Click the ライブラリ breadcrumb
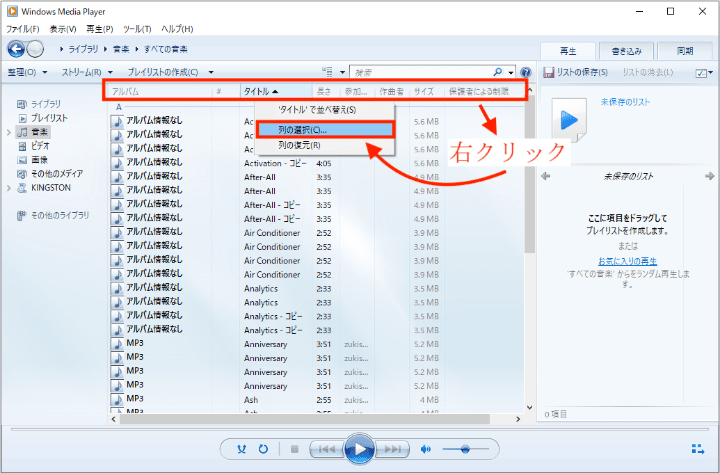This screenshot has width=720, height=473. coord(83,49)
